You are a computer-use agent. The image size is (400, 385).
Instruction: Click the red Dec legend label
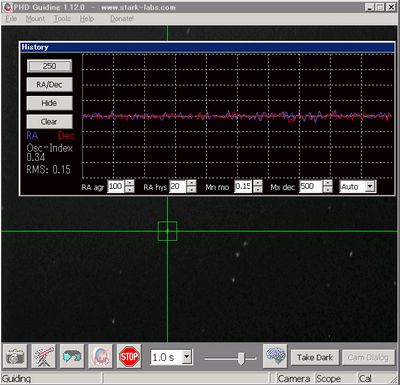(x=66, y=136)
